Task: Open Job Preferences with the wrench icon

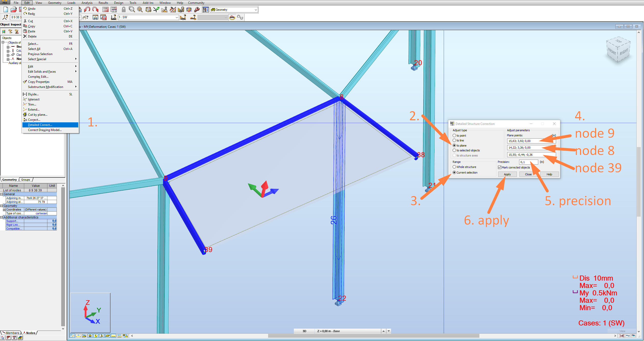Action: click(x=197, y=9)
